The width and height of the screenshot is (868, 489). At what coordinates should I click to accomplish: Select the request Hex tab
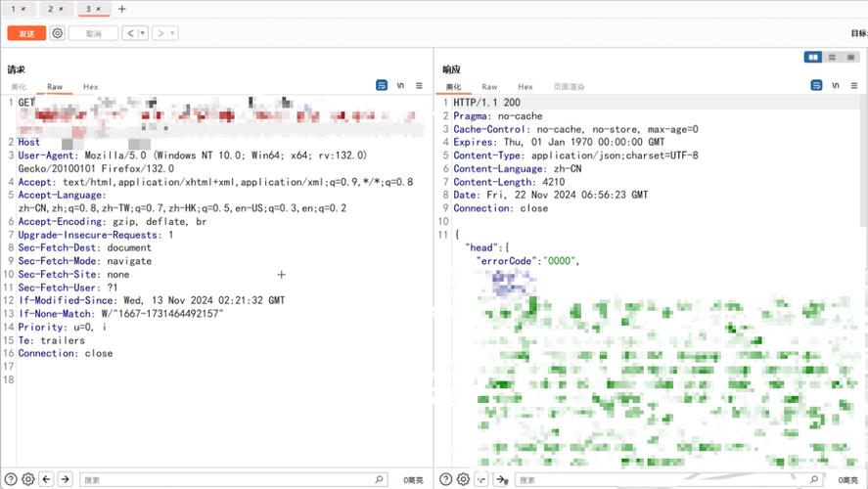tap(91, 87)
